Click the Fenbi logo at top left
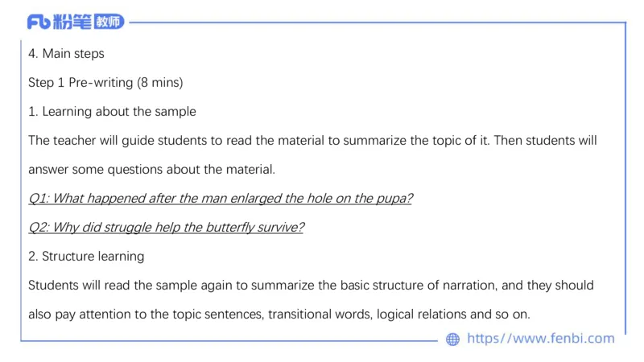This screenshot has height=362, width=644. tap(38, 22)
